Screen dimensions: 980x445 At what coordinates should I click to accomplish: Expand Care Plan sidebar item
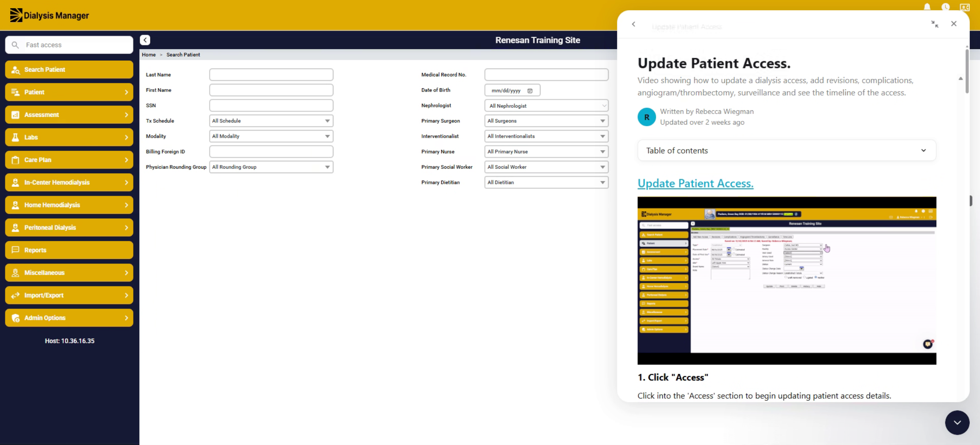tap(69, 160)
